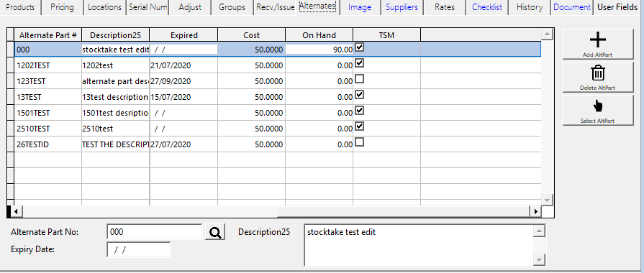The width and height of the screenshot is (644, 273).
Task: Click the grid's up scroll arrow
Action: coord(547,34)
